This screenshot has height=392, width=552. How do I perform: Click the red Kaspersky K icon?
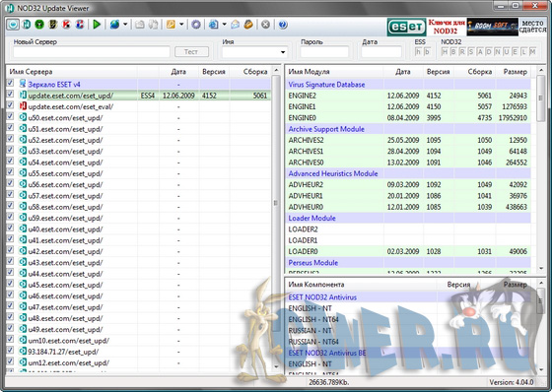tap(66, 25)
